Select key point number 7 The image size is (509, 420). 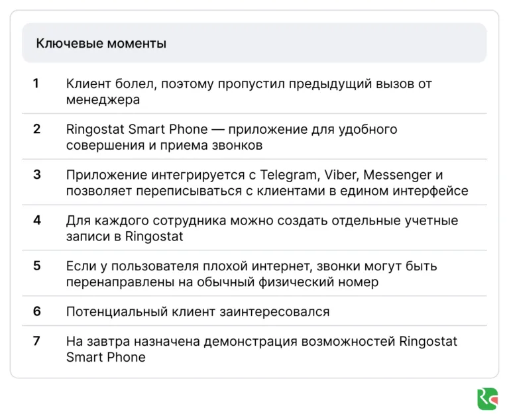tap(36, 342)
